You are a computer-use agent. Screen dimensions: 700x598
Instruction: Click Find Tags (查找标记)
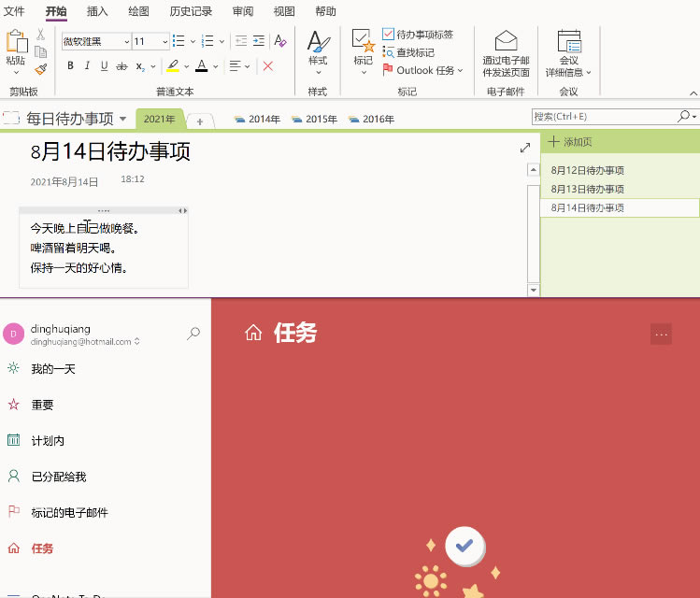coord(408,52)
